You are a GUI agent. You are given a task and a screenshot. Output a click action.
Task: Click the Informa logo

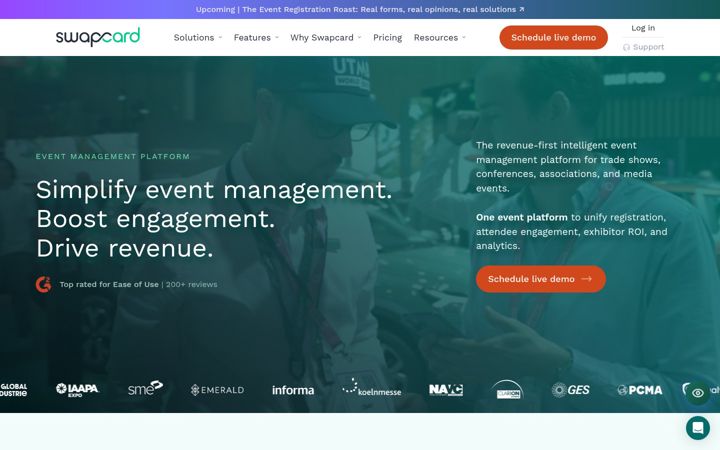coord(293,390)
